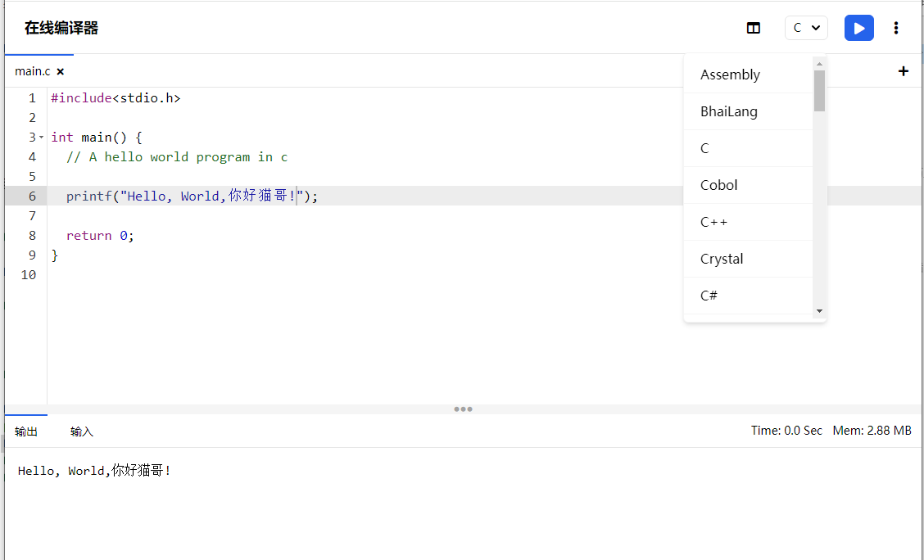Choose BhaiLang in the language list
This screenshot has width=924, height=560.
point(728,111)
